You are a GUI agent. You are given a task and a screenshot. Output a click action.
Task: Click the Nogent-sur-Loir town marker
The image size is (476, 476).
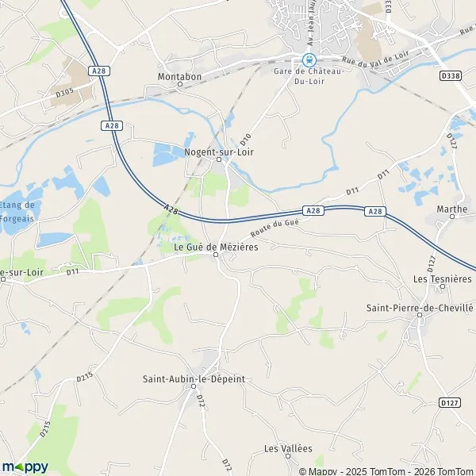pyautogui.click(x=219, y=159)
